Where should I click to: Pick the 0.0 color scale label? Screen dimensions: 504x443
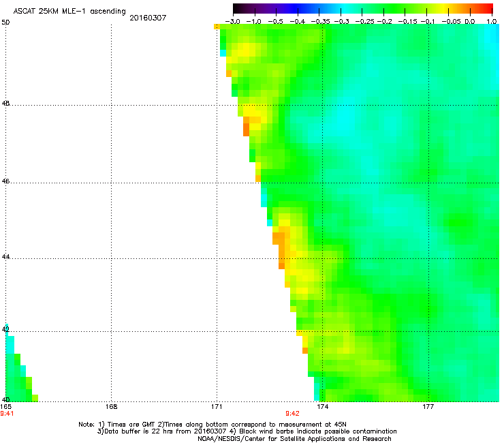tap(470, 22)
